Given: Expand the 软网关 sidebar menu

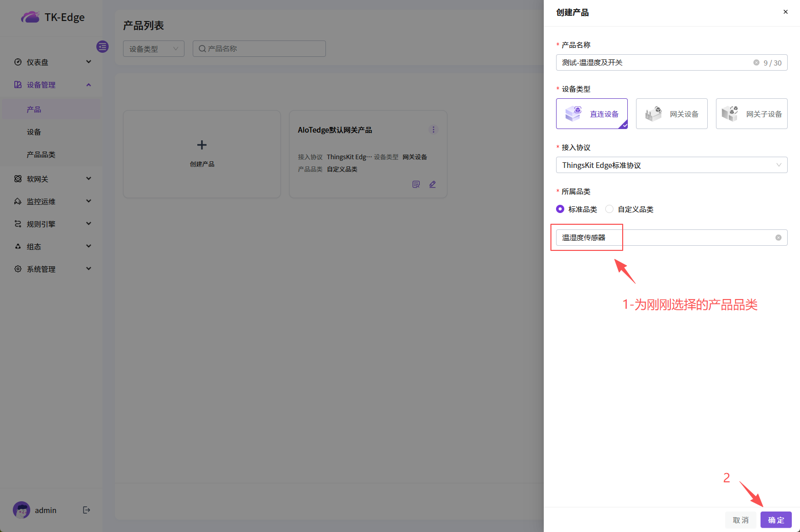Looking at the screenshot, I should [x=51, y=179].
